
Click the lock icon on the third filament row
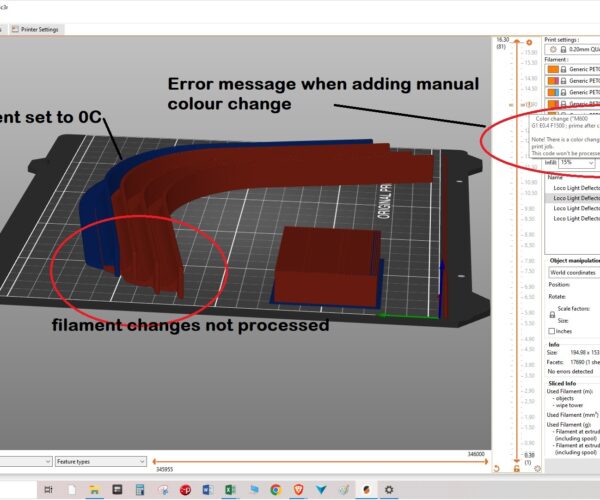click(563, 93)
